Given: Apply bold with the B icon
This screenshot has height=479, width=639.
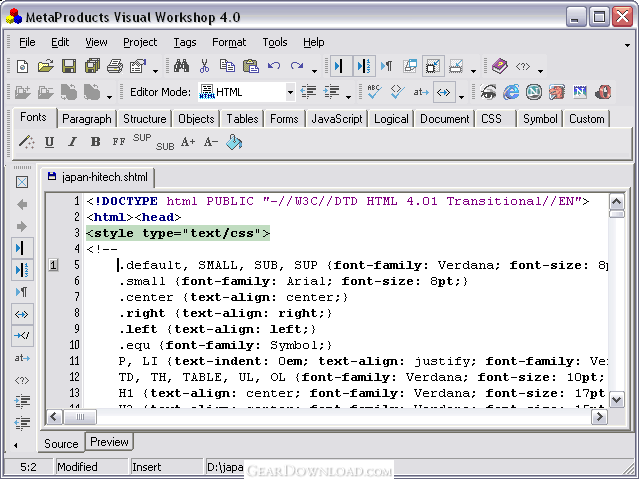Looking at the screenshot, I should (x=95, y=142).
